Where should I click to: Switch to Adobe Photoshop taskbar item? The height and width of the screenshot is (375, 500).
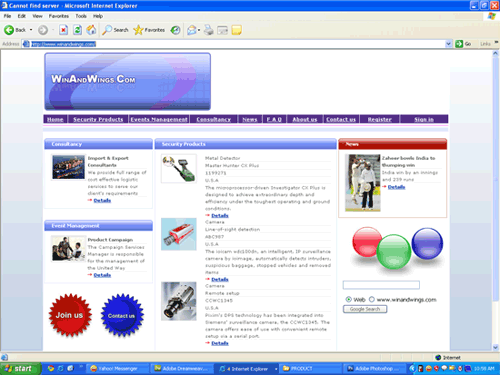(375, 369)
